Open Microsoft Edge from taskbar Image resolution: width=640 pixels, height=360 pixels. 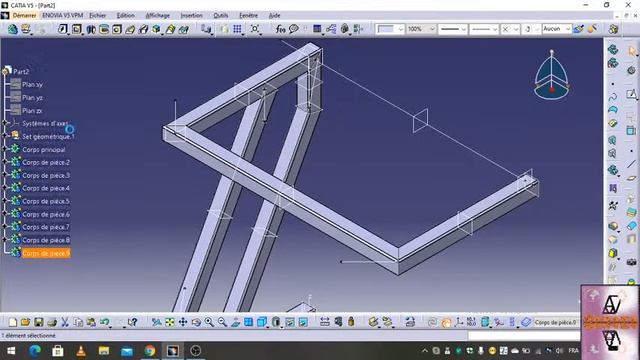pyautogui.click(x=35, y=351)
